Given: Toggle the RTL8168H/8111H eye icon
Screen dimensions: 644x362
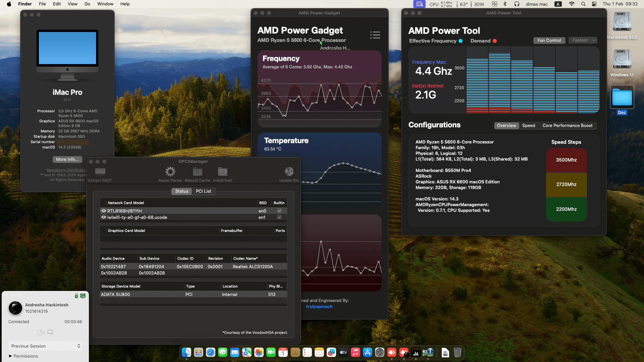Looking at the screenshot, I should coord(104,211).
